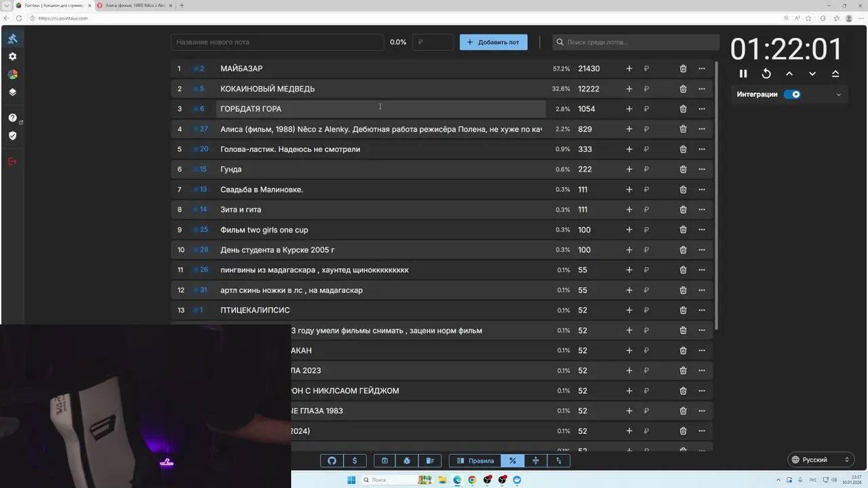
Task: Open the settings gear in sidebar
Action: [x=12, y=57]
